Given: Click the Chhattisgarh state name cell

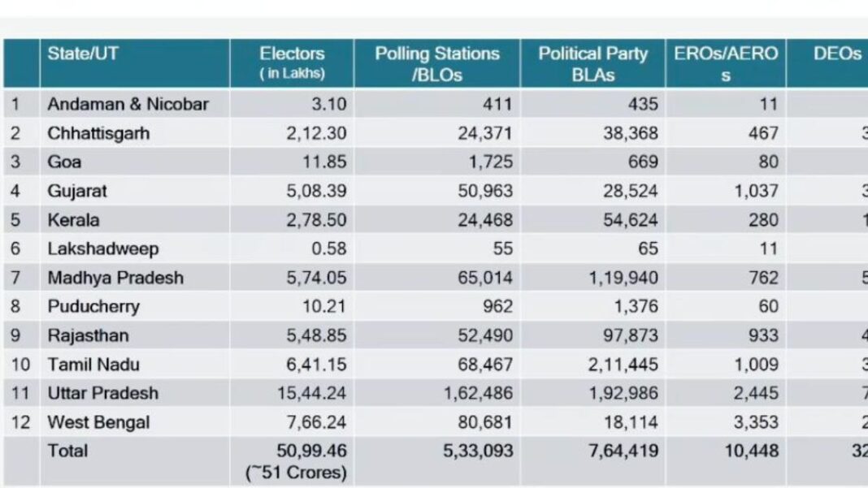Looking at the screenshot, I should tap(98, 133).
